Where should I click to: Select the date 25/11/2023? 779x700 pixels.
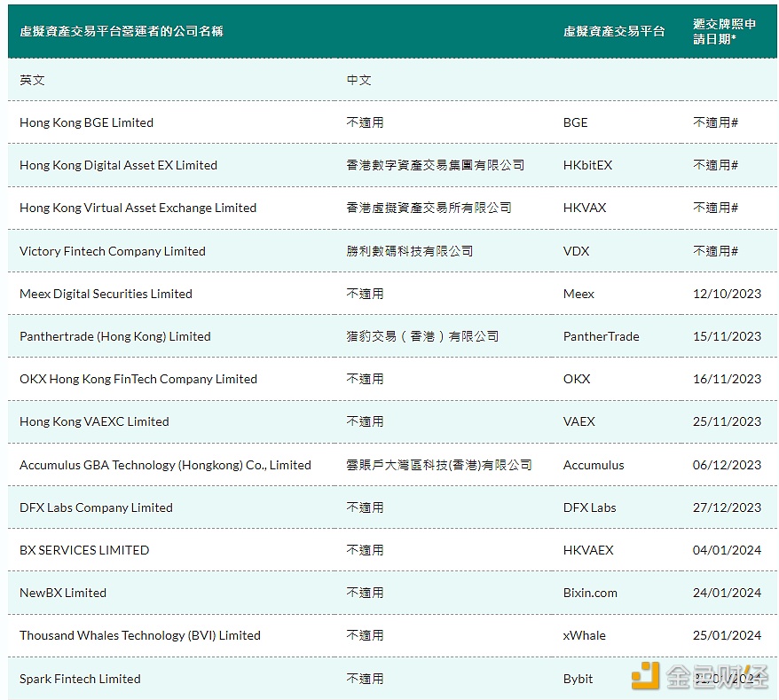727,422
